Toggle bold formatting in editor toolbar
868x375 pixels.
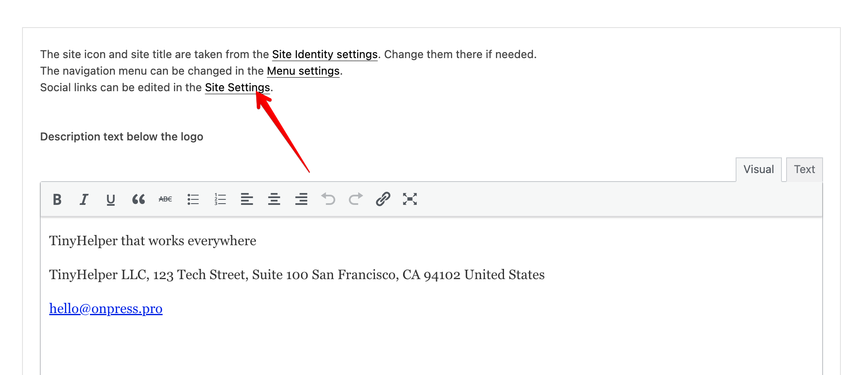[57, 199]
